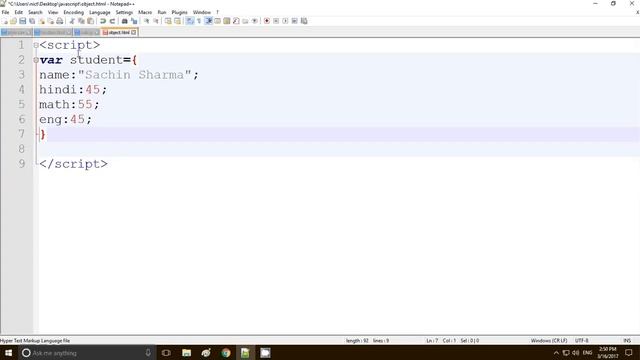Click the Ask me anything search box
Viewport: 640px width, 360px height.
click(86, 353)
